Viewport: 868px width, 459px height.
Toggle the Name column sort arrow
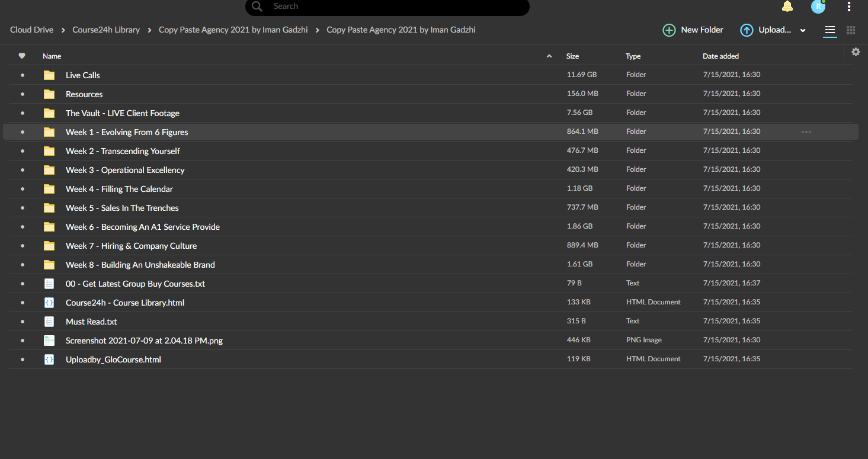click(x=549, y=56)
